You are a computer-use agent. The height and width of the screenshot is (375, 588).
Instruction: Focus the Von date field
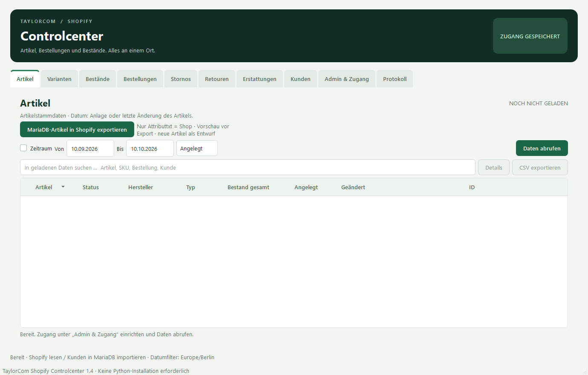pos(90,148)
